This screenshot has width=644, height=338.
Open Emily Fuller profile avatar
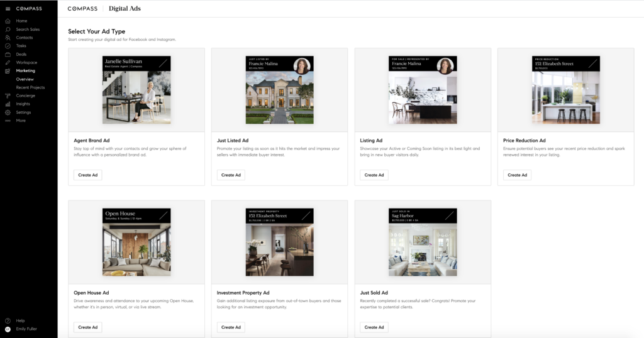(x=8, y=329)
